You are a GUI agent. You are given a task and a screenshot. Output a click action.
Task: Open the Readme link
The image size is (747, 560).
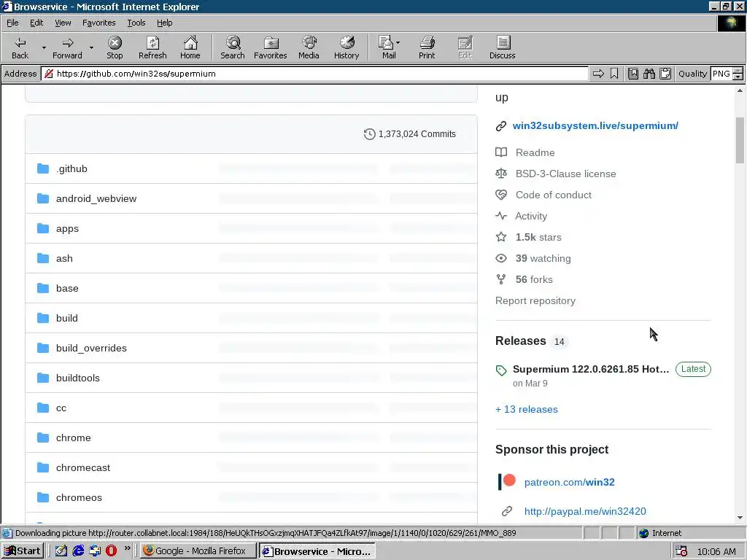coord(535,152)
